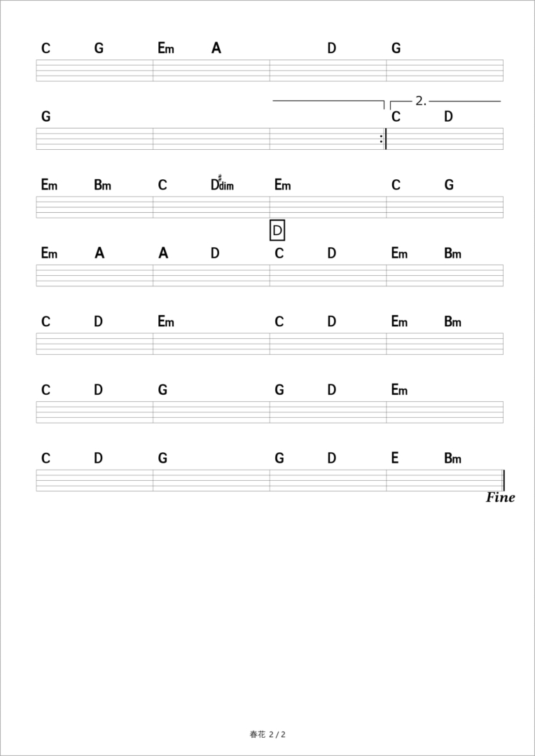Click the Bm chord on the D#dim line
Viewport: 535px width, 756px height.
[102, 185]
